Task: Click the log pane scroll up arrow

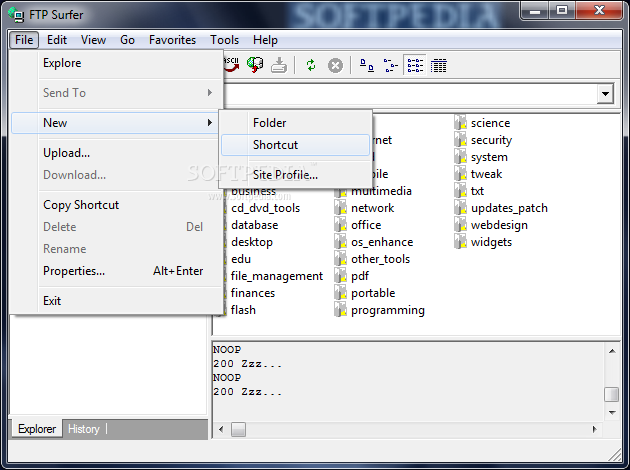Action: pos(612,351)
